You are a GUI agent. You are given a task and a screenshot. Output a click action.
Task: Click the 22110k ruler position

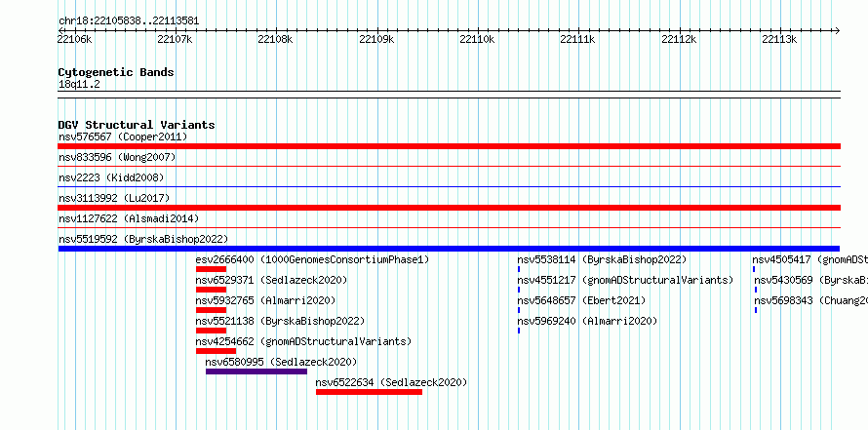(477, 39)
